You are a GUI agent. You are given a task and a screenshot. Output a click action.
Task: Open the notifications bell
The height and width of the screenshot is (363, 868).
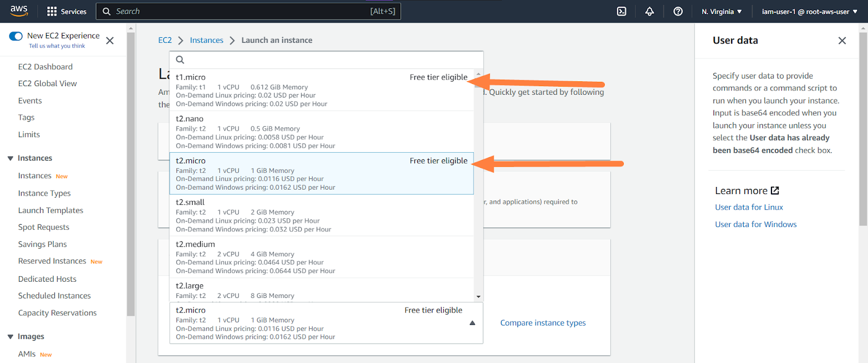click(649, 11)
